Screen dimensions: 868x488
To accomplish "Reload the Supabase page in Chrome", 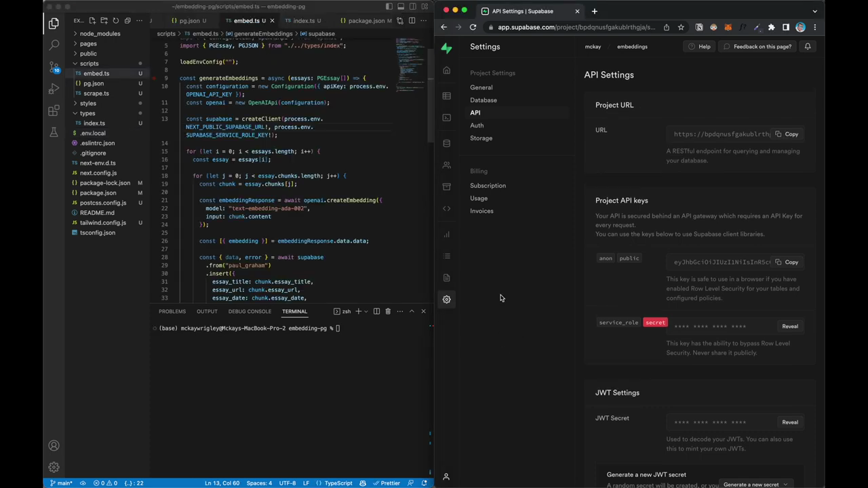I will click(x=473, y=27).
